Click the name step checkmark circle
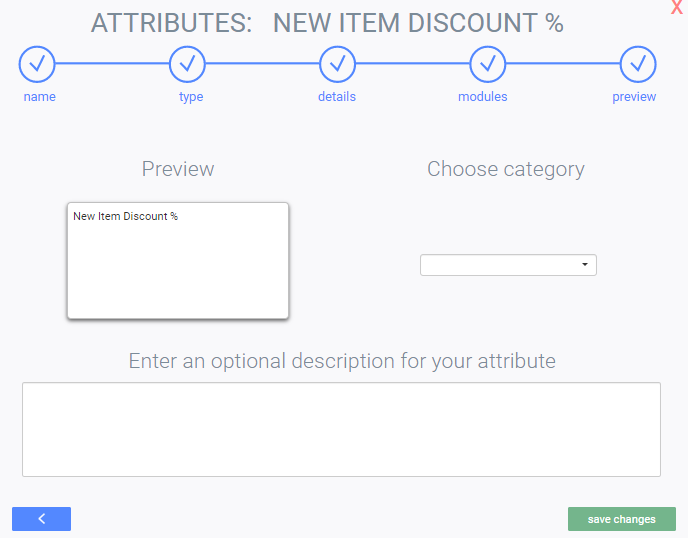The height and width of the screenshot is (538, 688). point(37,65)
